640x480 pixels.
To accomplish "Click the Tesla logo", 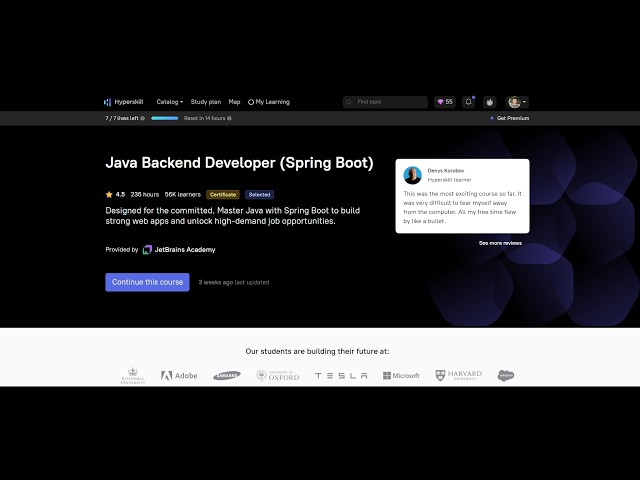I will (x=341, y=376).
